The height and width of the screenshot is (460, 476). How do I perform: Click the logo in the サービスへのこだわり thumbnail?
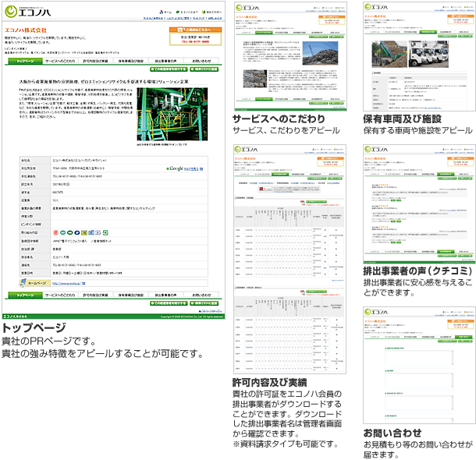pyautogui.click(x=247, y=8)
